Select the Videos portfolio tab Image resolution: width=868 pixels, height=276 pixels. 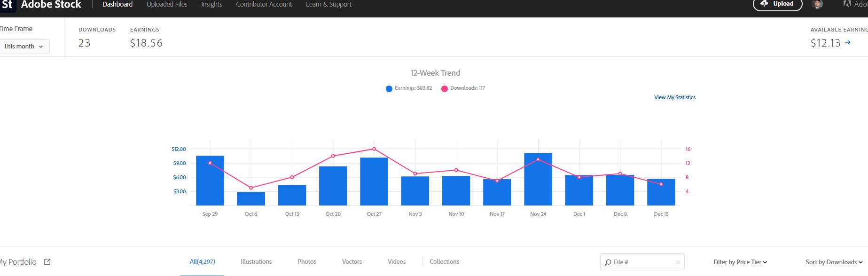396,261
